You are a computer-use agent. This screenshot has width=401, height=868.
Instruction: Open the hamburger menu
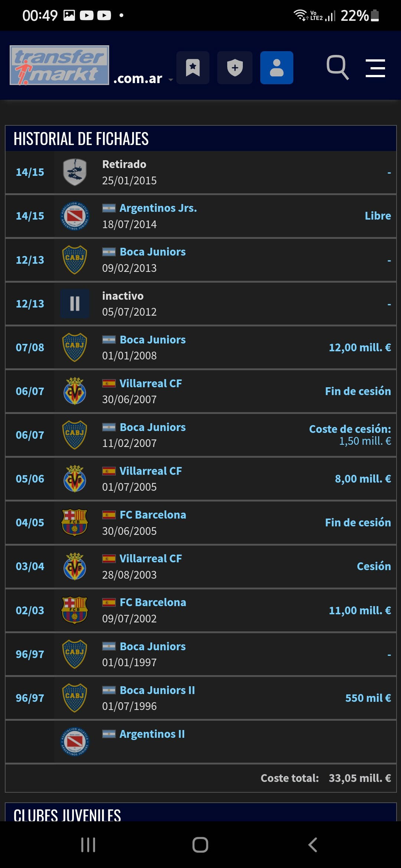(375, 68)
